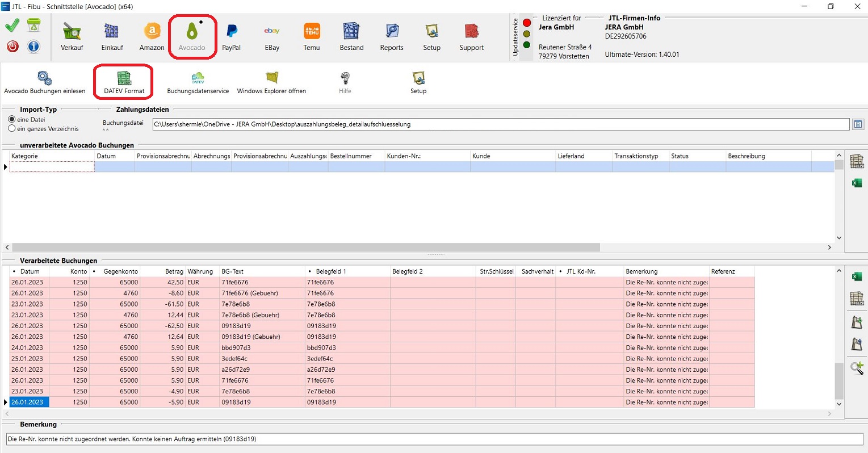This screenshot has height=453, width=868.
Task: Switch to the Amazon interface
Action: [x=152, y=37]
